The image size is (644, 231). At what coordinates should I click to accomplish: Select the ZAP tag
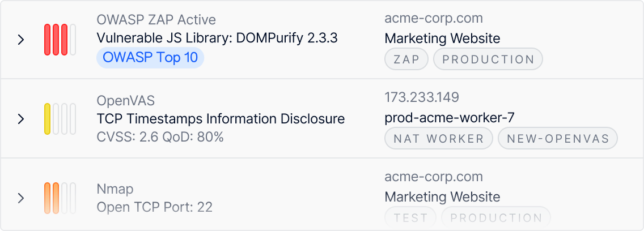tap(406, 59)
